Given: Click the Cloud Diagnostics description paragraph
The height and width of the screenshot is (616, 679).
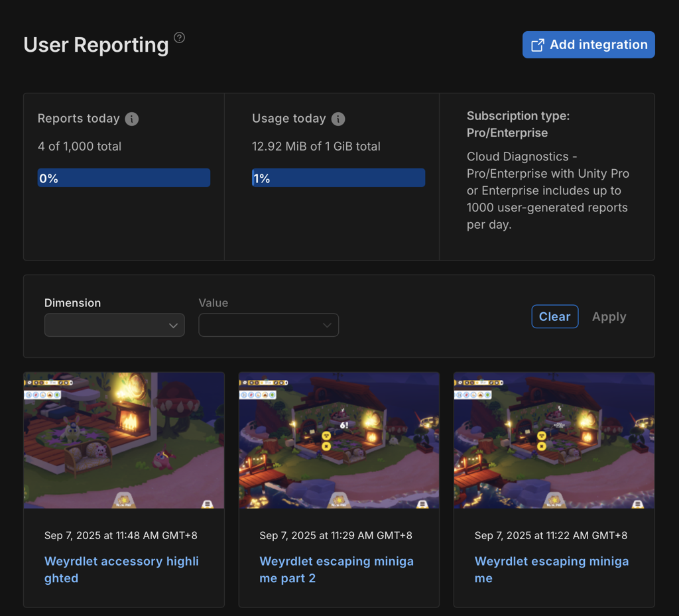Looking at the screenshot, I should (548, 190).
